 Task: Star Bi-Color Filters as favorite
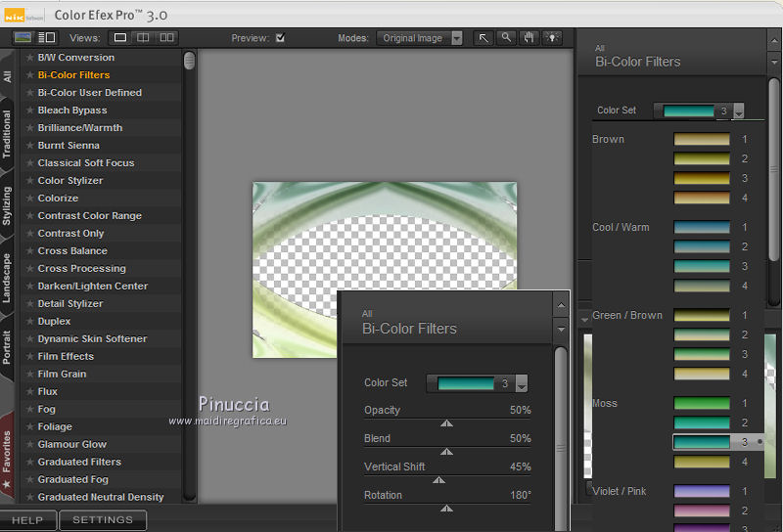[x=30, y=75]
